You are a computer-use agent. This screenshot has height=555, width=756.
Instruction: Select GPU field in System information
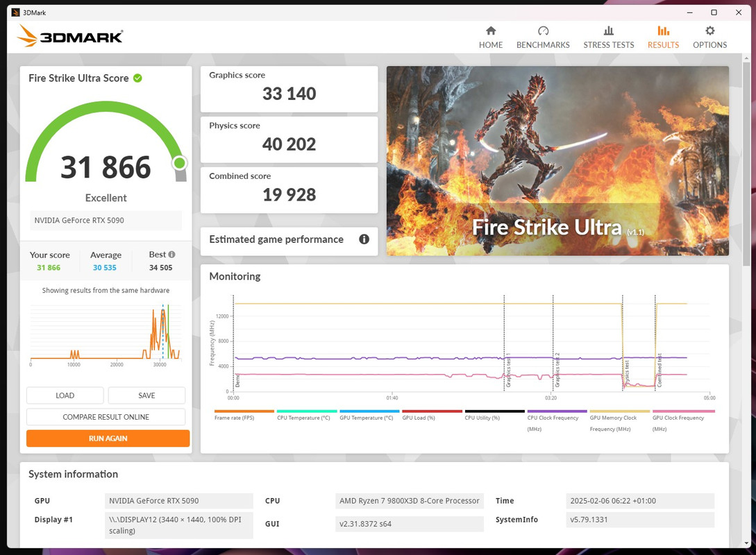click(x=179, y=501)
